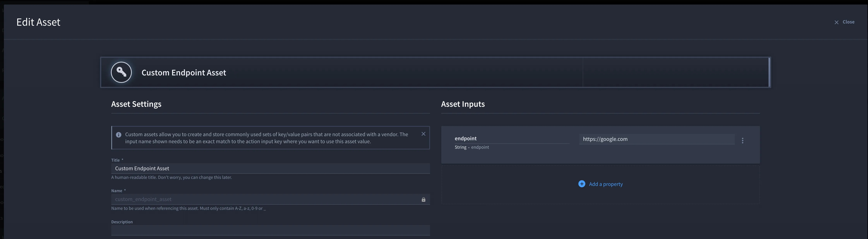The height and width of the screenshot is (239, 868).
Task: Click the https://google.com value field
Action: (x=656, y=139)
